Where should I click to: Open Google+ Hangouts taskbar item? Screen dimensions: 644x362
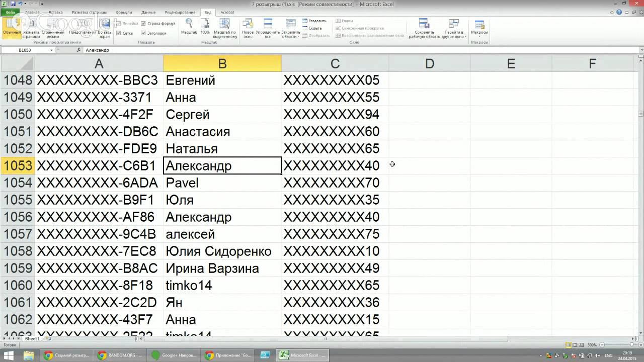click(x=174, y=355)
